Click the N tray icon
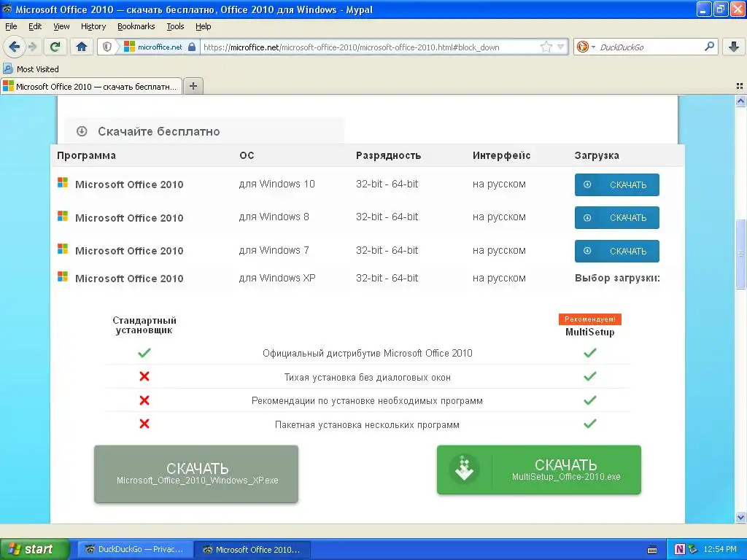Image resolution: width=747 pixels, height=560 pixels. click(x=679, y=550)
